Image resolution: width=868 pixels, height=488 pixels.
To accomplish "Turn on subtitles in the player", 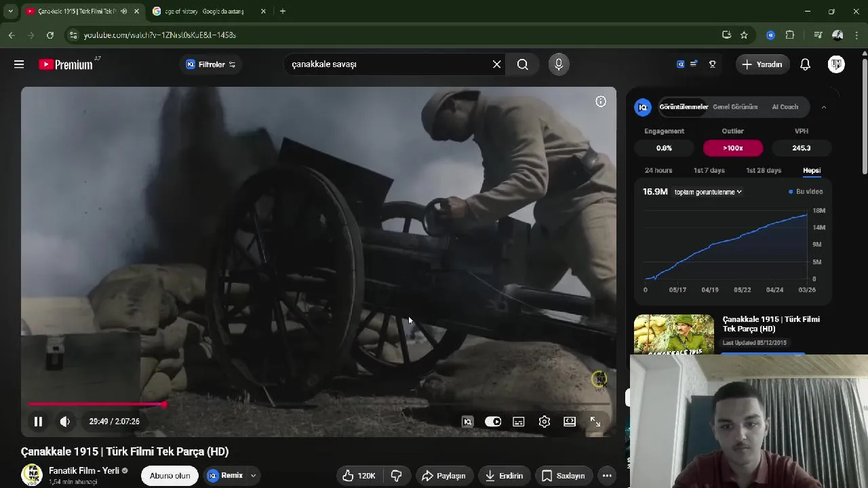I will 519,422.
